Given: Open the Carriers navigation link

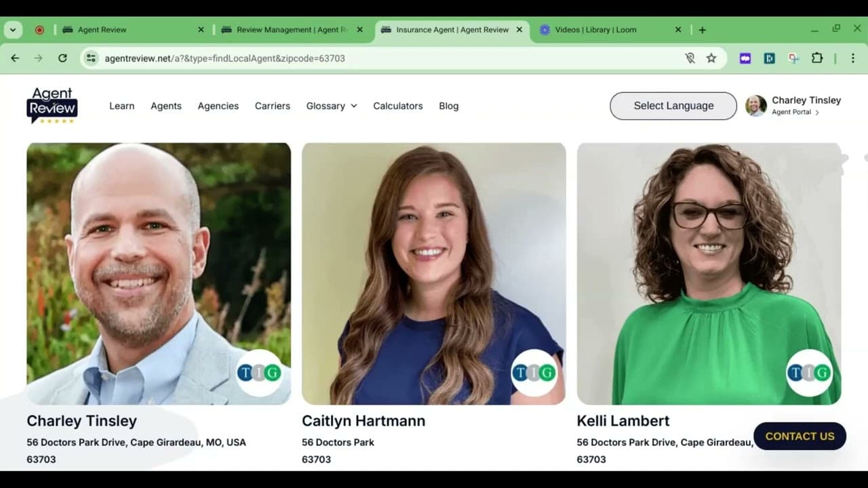Looking at the screenshot, I should click(272, 106).
